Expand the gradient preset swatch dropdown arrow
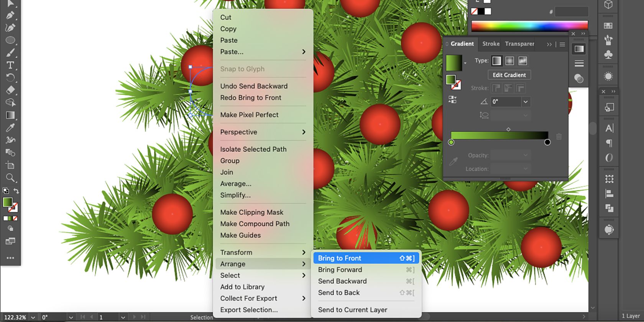 coord(465,63)
